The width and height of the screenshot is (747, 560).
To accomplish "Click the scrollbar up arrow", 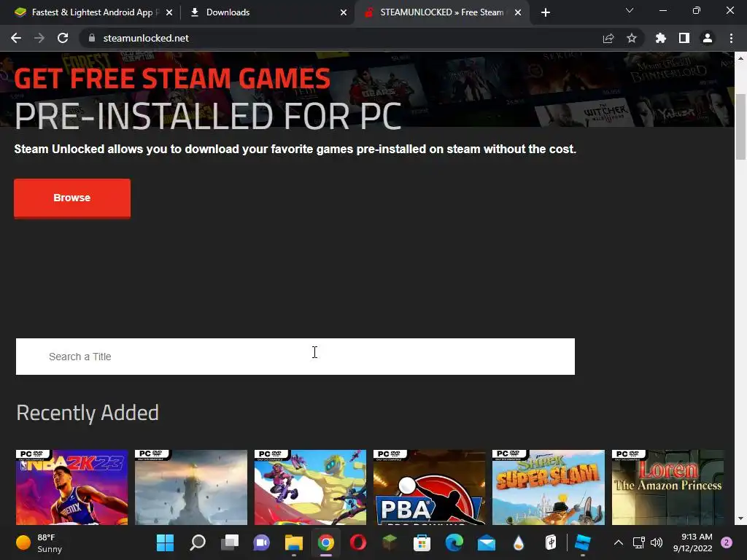I will click(741, 58).
